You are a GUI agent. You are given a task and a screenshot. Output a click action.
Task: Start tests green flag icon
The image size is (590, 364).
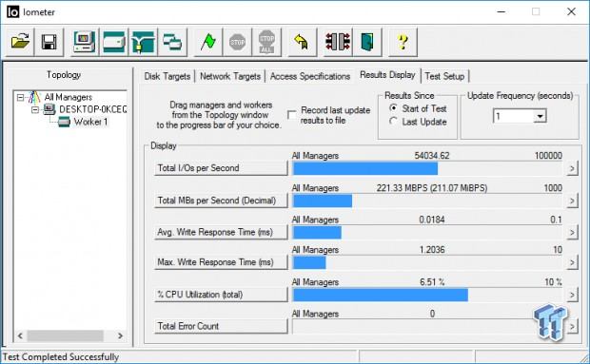click(x=208, y=42)
